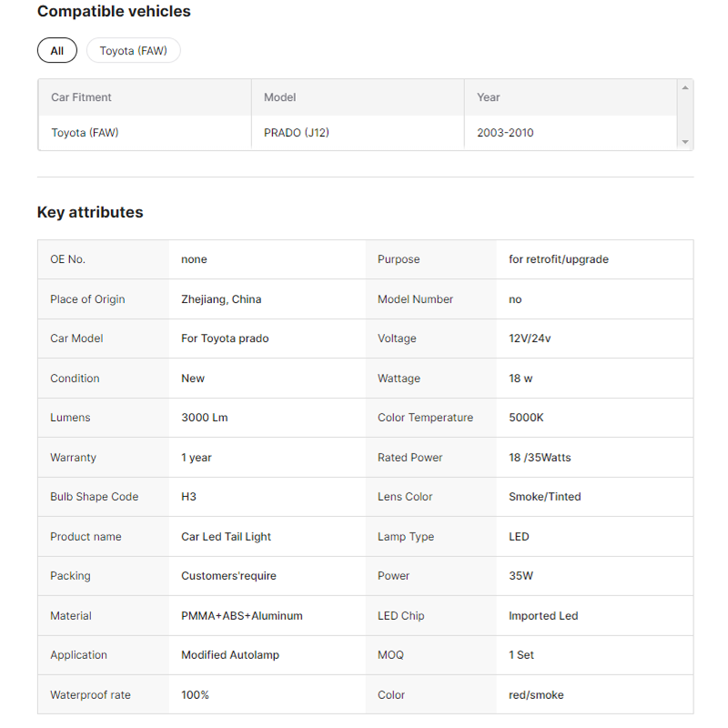Select the All filter pill
This screenshot has height=728, width=728.
click(x=56, y=51)
